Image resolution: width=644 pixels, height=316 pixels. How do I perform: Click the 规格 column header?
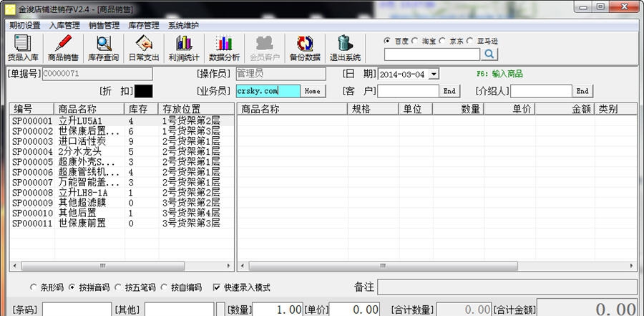coord(373,109)
